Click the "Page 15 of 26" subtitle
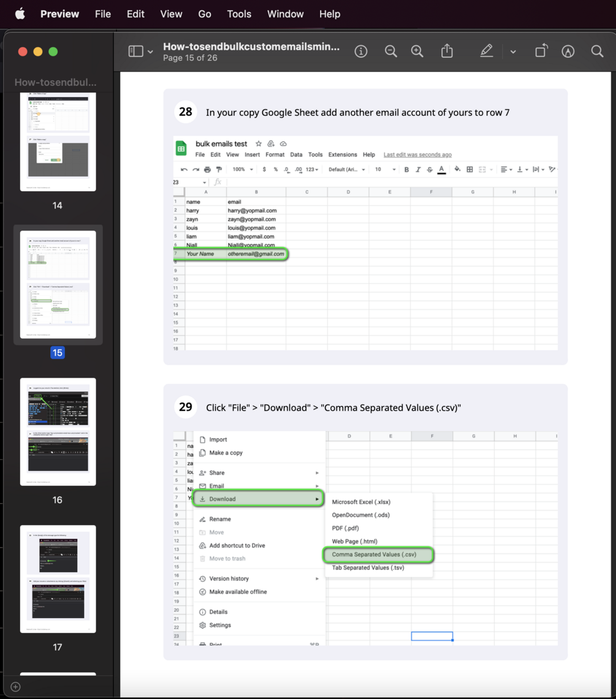The width and height of the screenshot is (616, 699). pyautogui.click(x=191, y=58)
